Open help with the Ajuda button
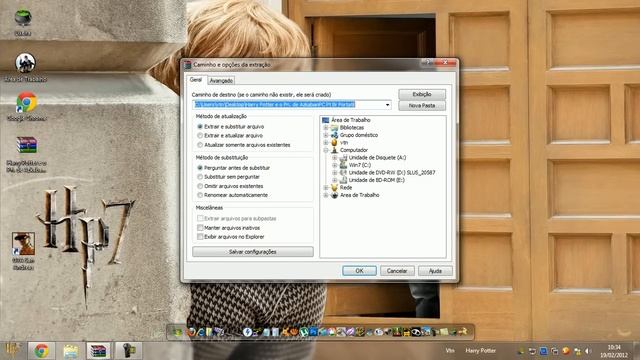640x360 pixels. click(x=435, y=271)
